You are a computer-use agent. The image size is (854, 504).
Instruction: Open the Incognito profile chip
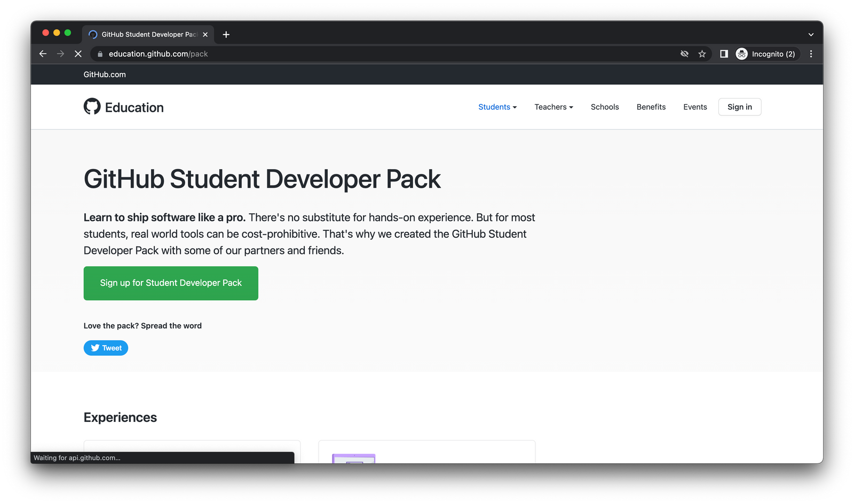click(x=767, y=54)
